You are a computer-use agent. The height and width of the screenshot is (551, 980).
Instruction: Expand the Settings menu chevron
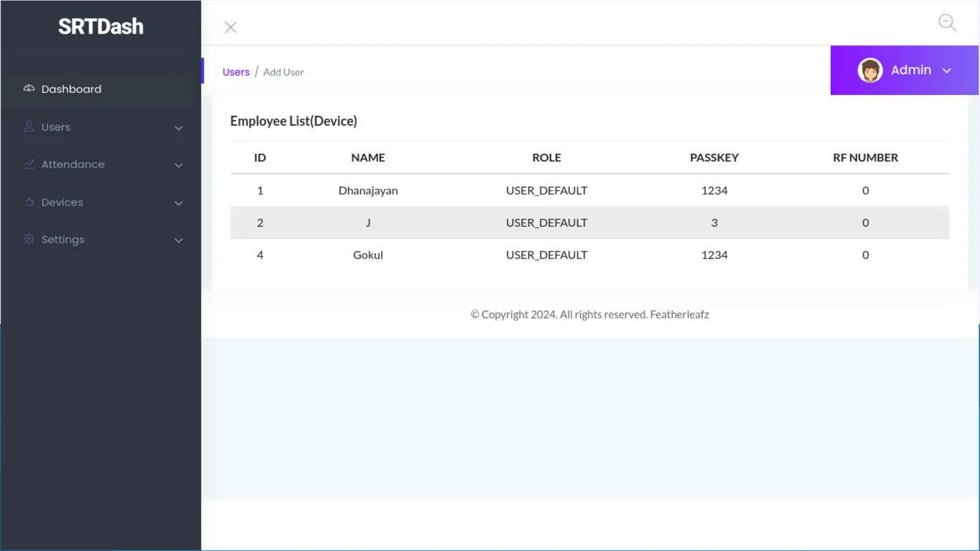(178, 241)
